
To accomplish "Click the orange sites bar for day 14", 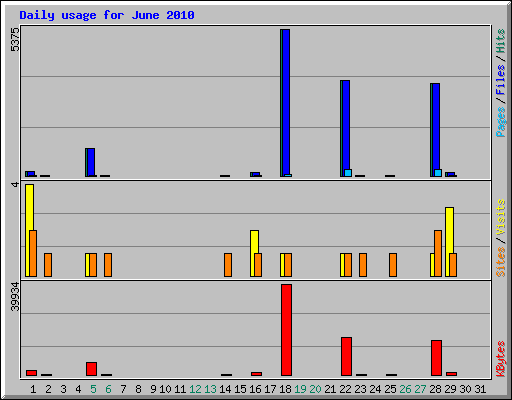I will tap(228, 265).
